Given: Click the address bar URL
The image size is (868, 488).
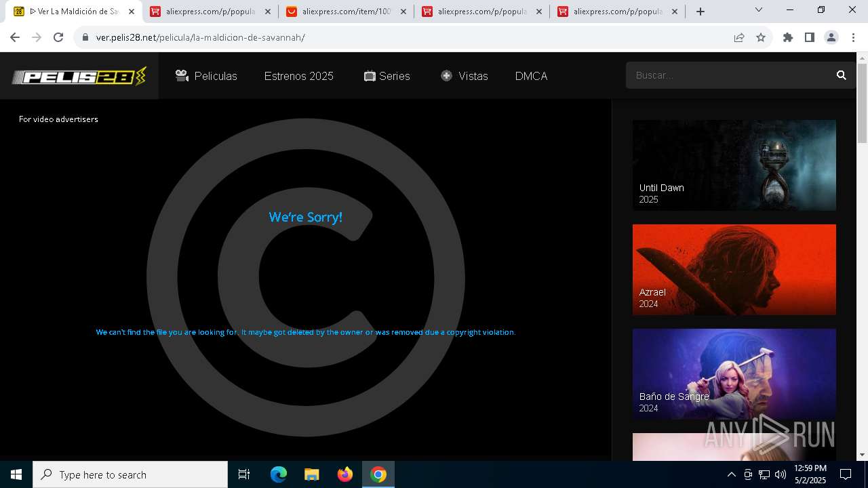Looking at the screenshot, I should point(201,37).
